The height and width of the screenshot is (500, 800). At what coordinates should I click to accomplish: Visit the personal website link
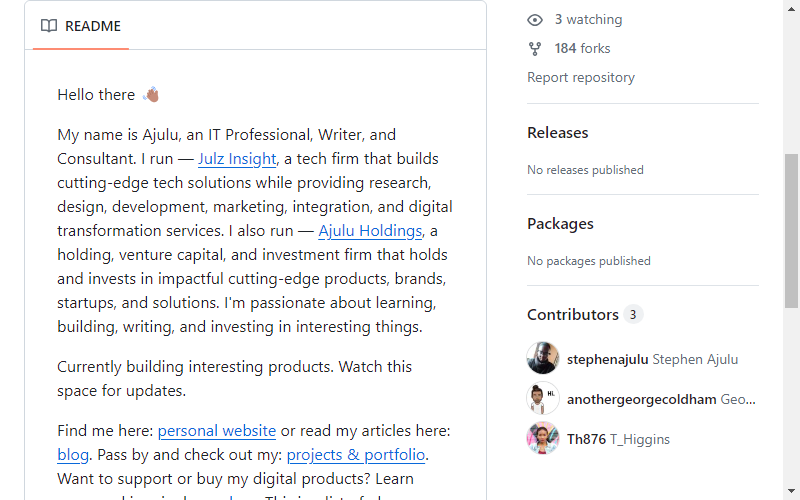click(x=216, y=431)
